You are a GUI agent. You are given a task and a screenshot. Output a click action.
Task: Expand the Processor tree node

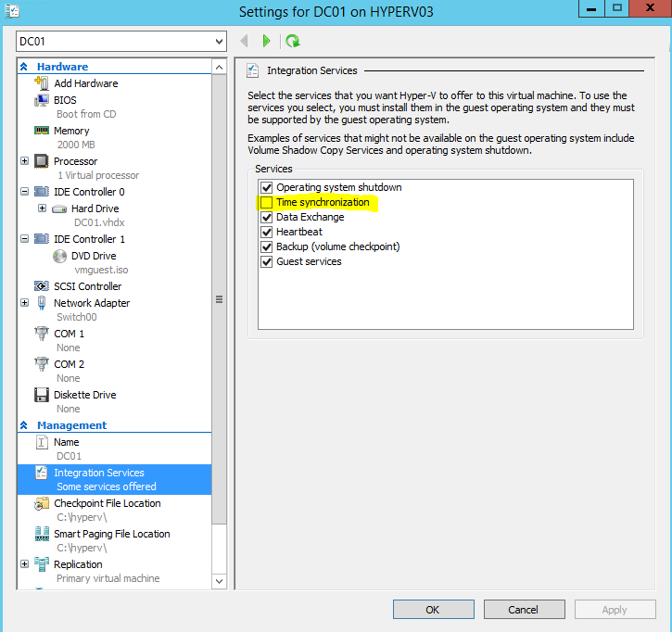click(x=24, y=161)
